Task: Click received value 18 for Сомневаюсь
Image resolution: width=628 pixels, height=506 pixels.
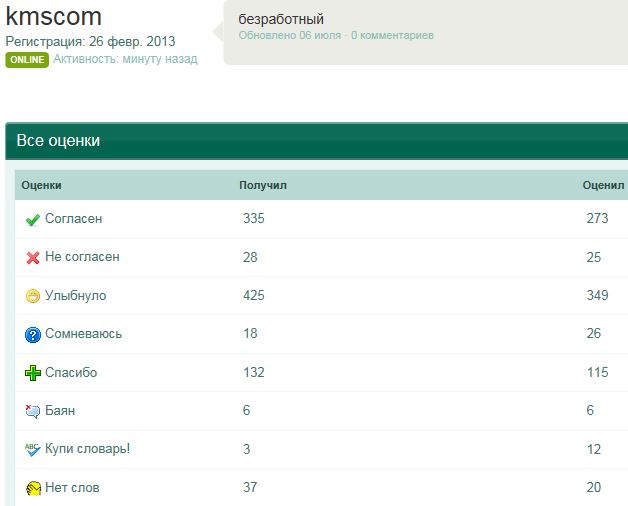Action: coord(251,333)
